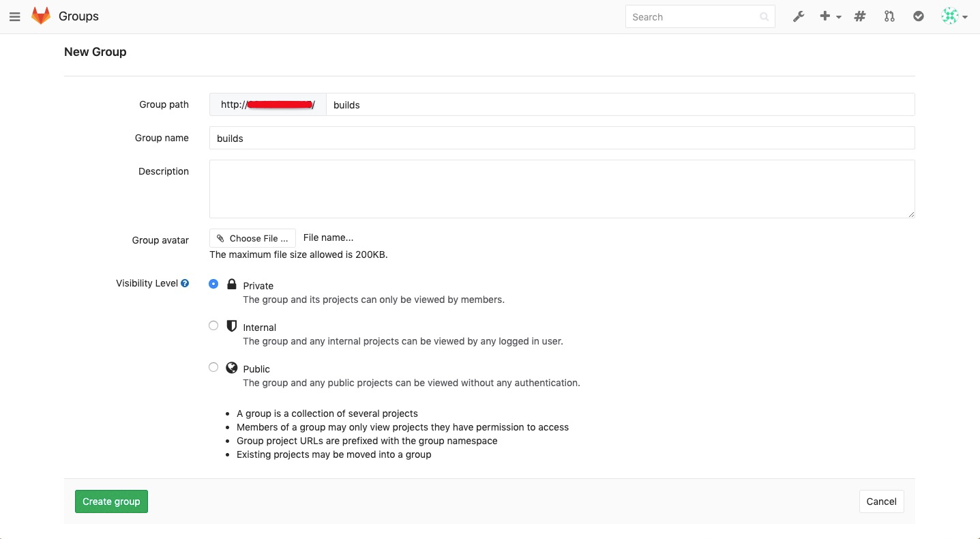Select the Public visibility radio button
Viewport: 980px width, 539px height.
click(213, 367)
